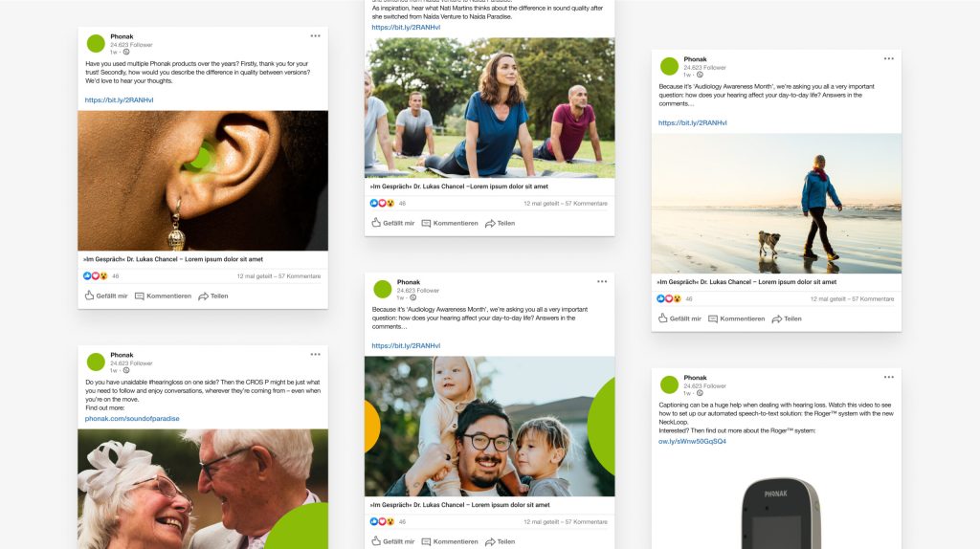Open phonak.com/soundofparadise link
The height and width of the screenshot is (549, 980).
pos(132,419)
